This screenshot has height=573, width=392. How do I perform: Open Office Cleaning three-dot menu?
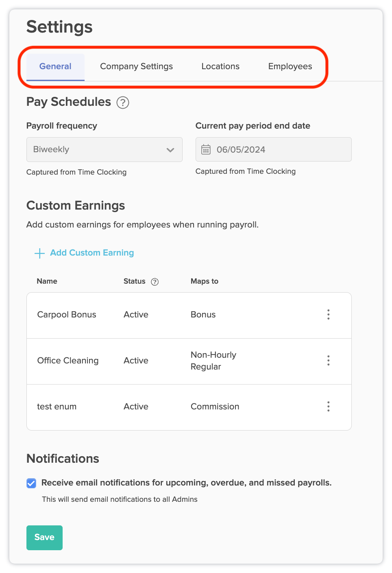(328, 361)
